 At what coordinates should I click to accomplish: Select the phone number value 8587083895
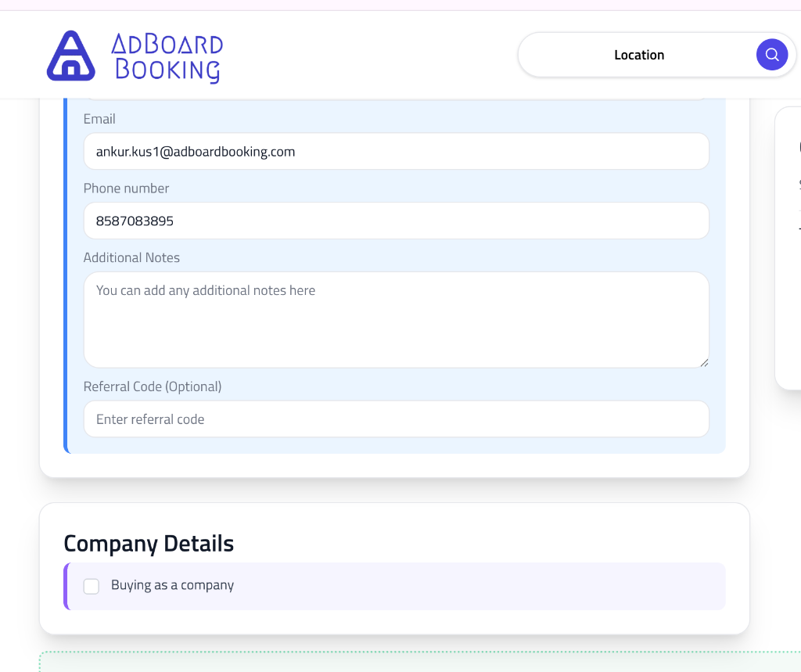tap(133, 221)
